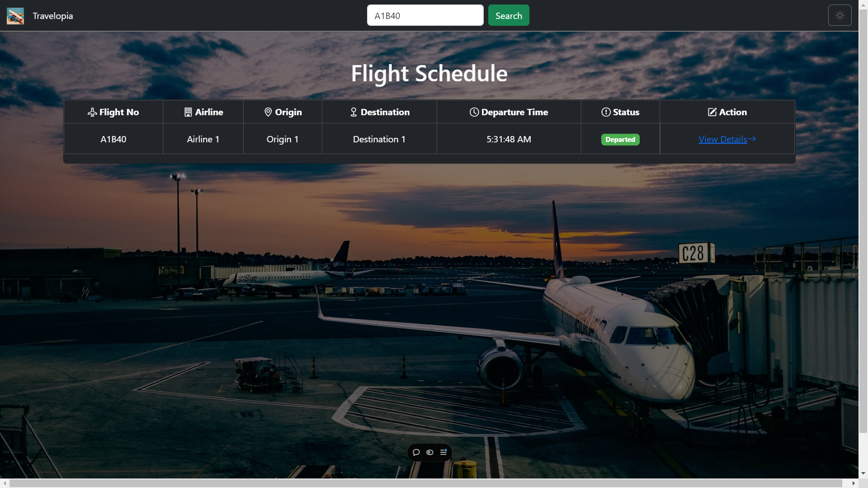This screenshot has height=488, width=868.
Task: Click the horizontal scrollbar right arrow
Action: pyautogui.click(x=854, y=483)
